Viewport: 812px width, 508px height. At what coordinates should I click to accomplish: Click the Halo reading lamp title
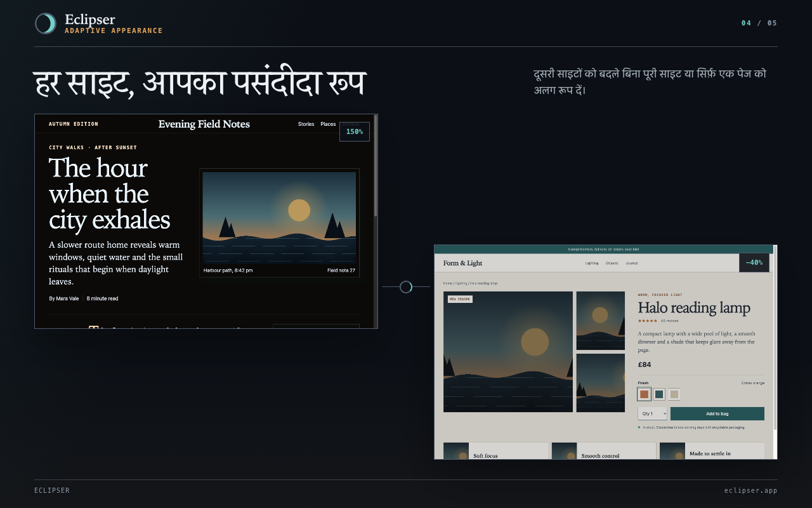[694, 308]
